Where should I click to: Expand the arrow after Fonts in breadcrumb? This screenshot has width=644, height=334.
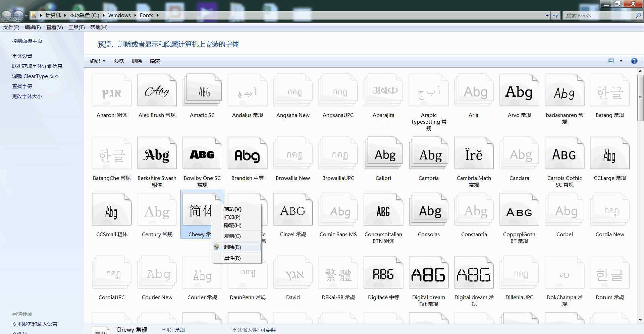coord(158,15)
